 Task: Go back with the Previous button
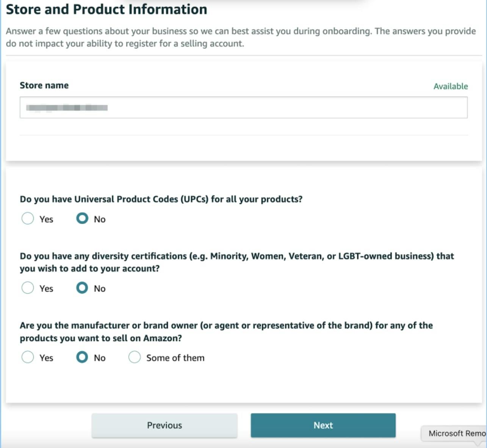[164, 425]
